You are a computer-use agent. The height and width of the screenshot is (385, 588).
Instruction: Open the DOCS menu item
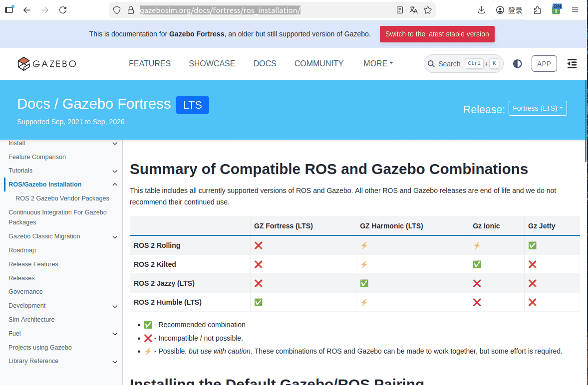point(265,64)
